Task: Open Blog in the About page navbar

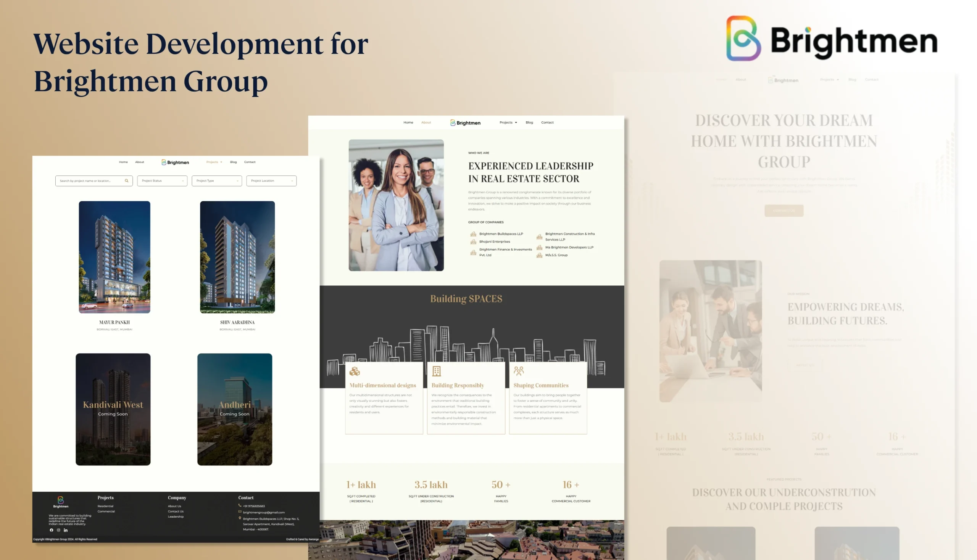Action: 529,122
